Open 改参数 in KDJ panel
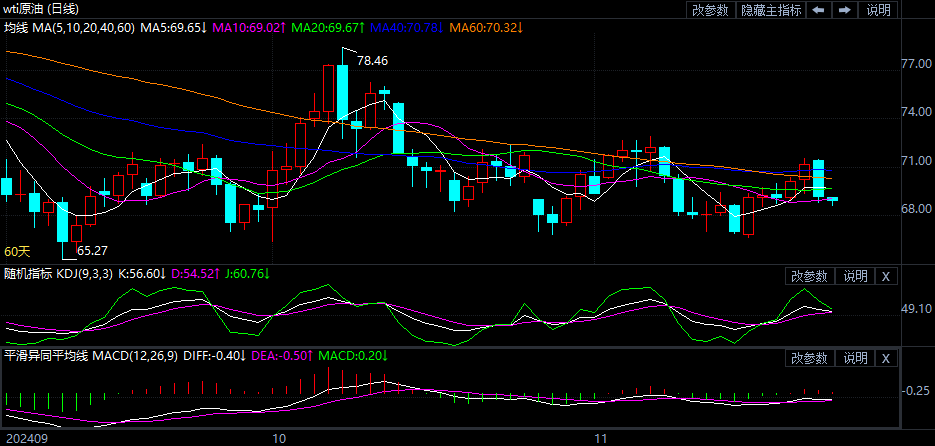This screenshot has height=446, width=935. [x=809, y=276]
